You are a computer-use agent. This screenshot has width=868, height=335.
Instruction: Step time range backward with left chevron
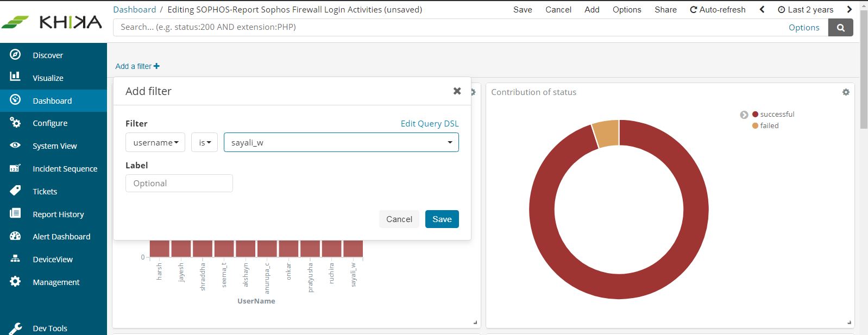click(x=762, y=9)
